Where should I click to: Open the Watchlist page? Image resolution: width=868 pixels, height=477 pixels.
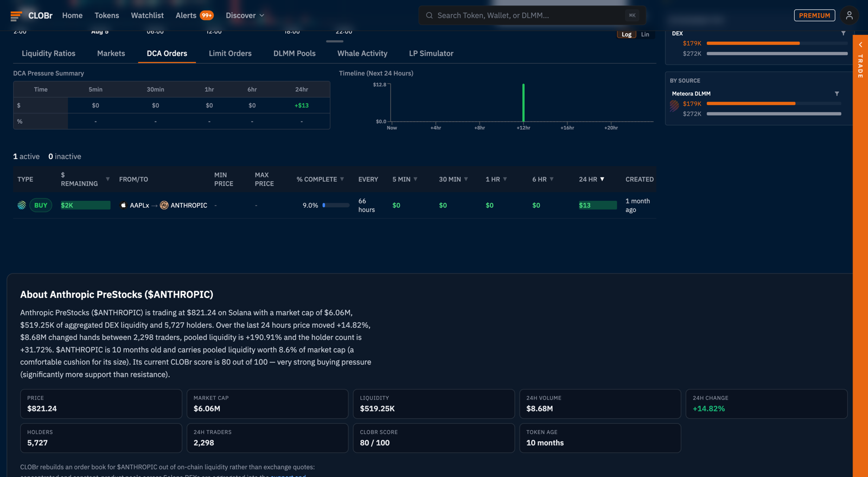point(147,15)
